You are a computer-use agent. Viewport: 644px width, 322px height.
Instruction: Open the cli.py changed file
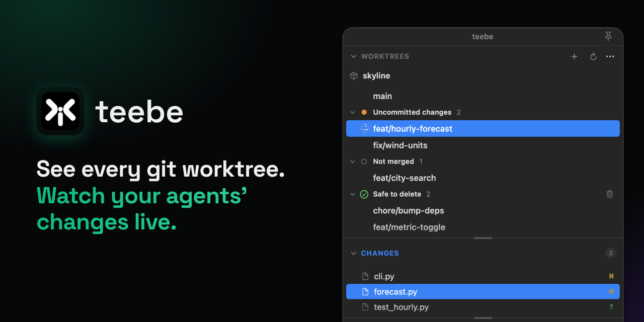point(483,276)
